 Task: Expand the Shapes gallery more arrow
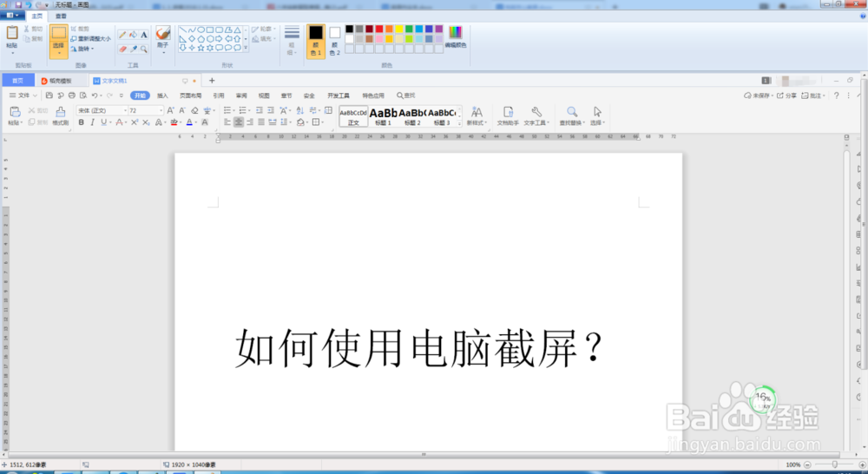click(x=246, y=48)
